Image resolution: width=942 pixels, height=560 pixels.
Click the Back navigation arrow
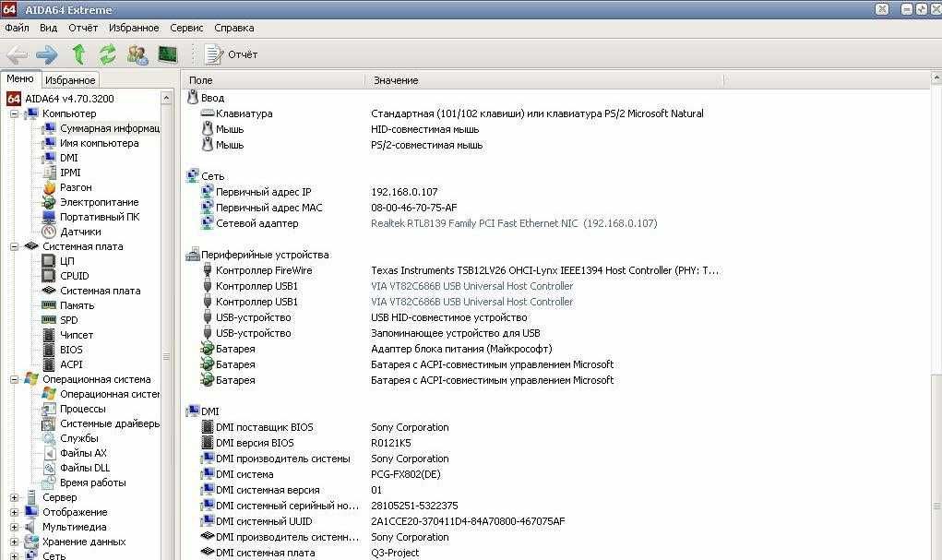point(17,54)
